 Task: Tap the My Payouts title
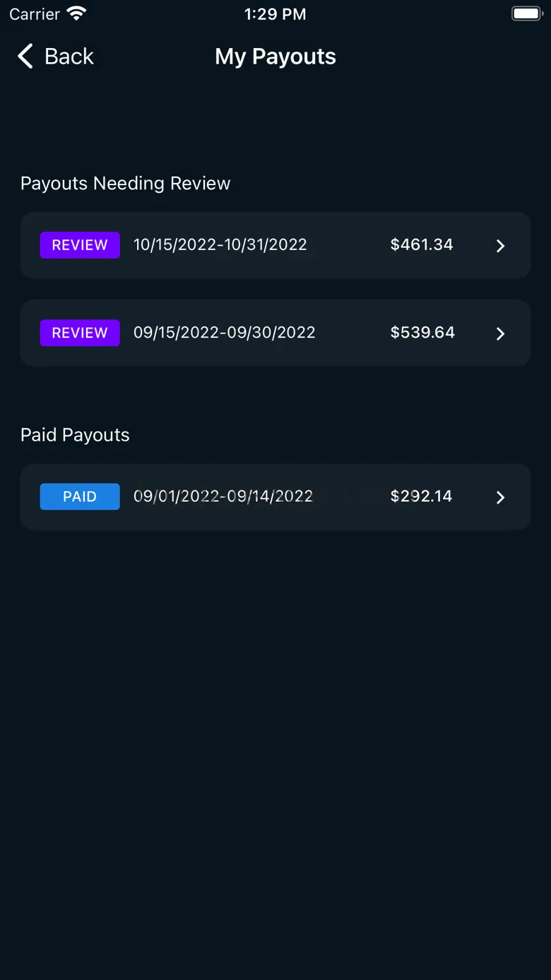(275, 57)
